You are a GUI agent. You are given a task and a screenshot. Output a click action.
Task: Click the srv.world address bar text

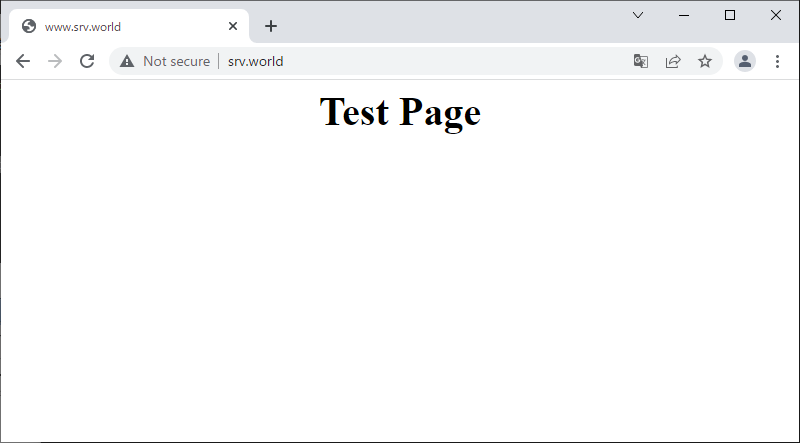tap(256, 61)
